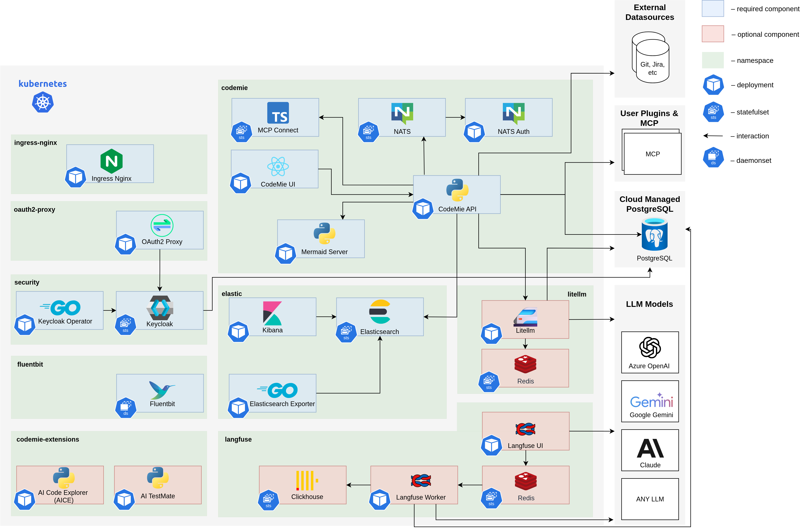The width and height of the screenshot is (804, 532).
Task: Click the 'oauth2-proxy' namespace label
Action: tap(34, 210)
